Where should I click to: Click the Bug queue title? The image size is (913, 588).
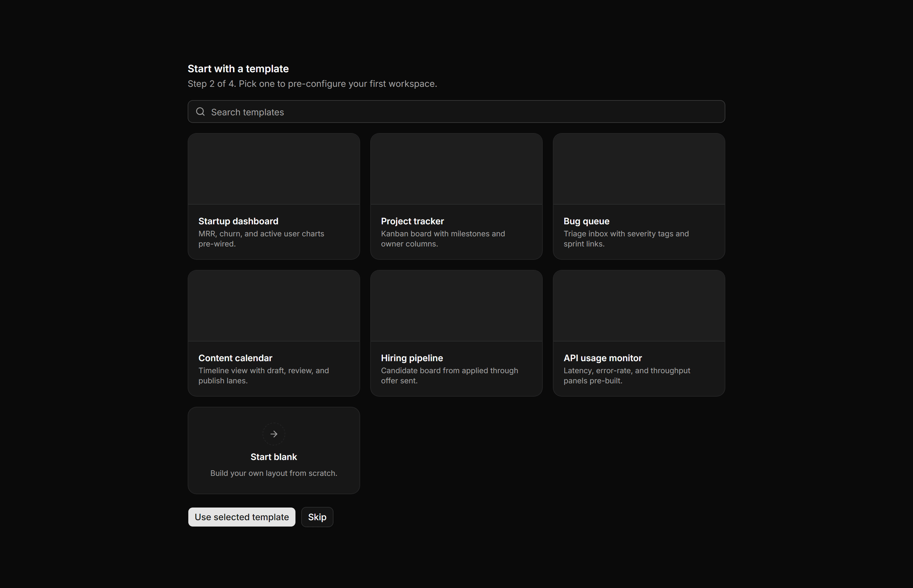pyautogui.click(x=586, y=221)
